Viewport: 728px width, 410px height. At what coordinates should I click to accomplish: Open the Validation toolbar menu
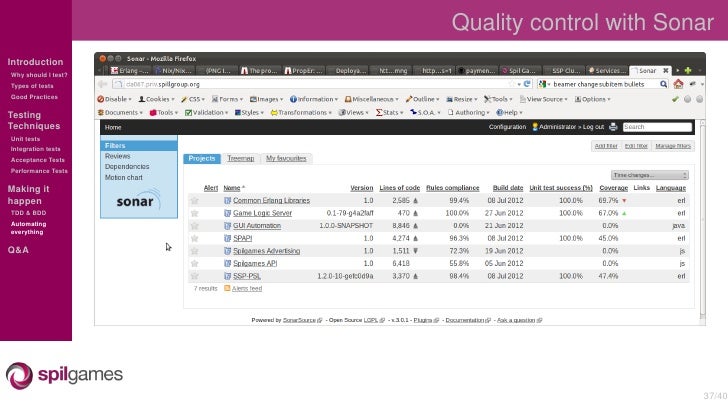click(207, 113)
